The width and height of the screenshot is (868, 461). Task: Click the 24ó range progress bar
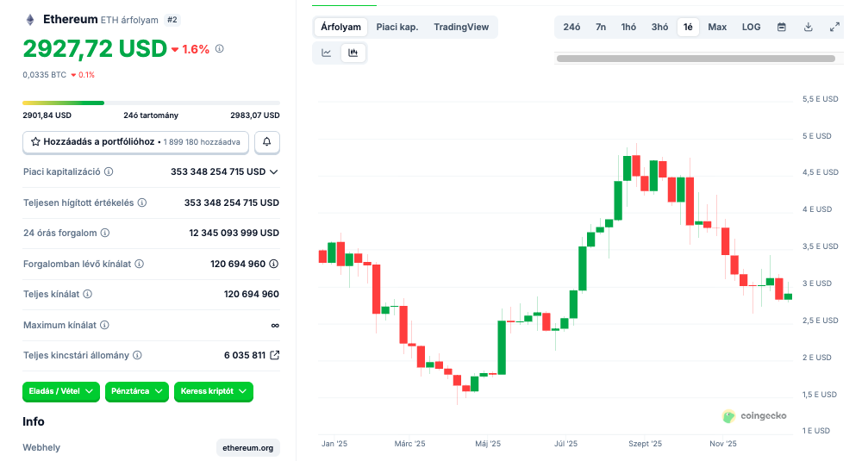pyautogui.click(x=151, y=103)
